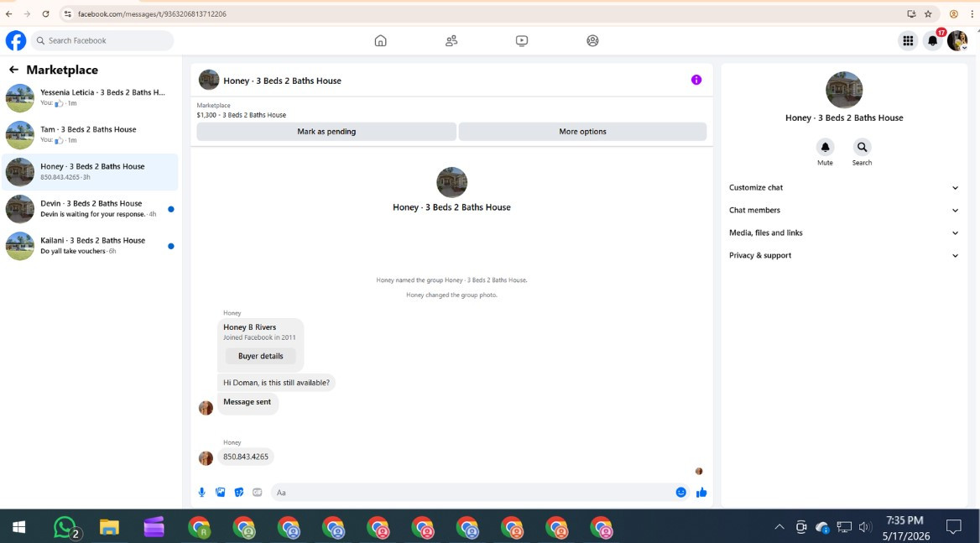
Task: Expand Media, files and links section
Action: point(844,232)
